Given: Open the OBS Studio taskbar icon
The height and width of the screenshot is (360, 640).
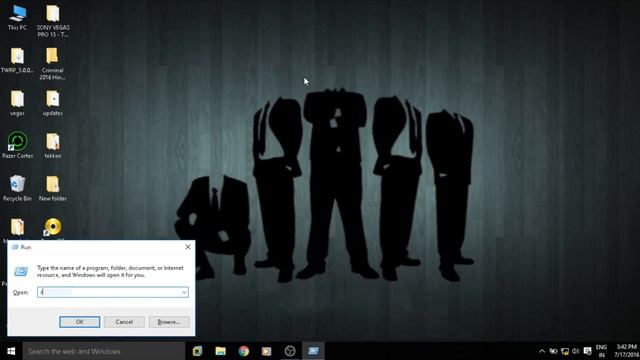Looking at the screenshot, I should [290, 351].
